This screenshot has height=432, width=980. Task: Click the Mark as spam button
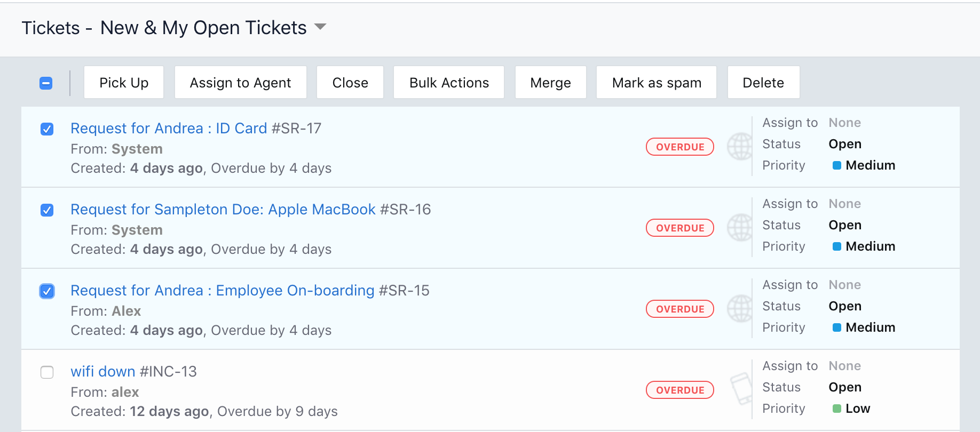(x=656, y=83)
